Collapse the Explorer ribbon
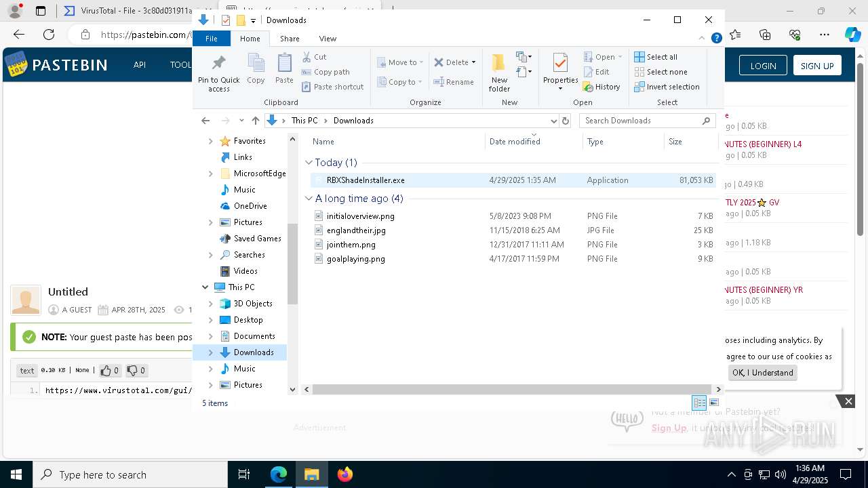 tap(703, 39)
